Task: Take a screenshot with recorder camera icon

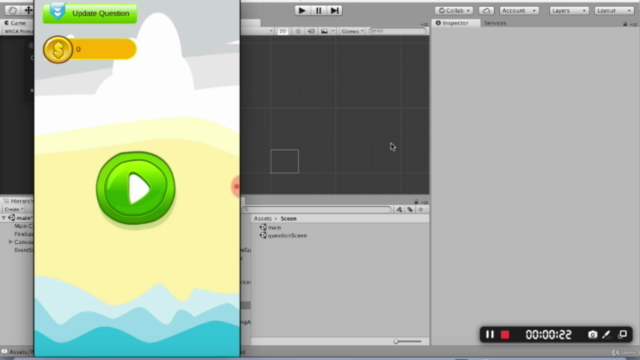Action: point(593,335)
